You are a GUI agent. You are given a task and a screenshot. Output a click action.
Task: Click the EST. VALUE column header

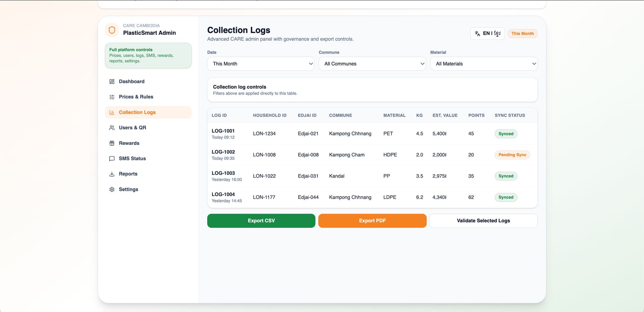point(445,115)
